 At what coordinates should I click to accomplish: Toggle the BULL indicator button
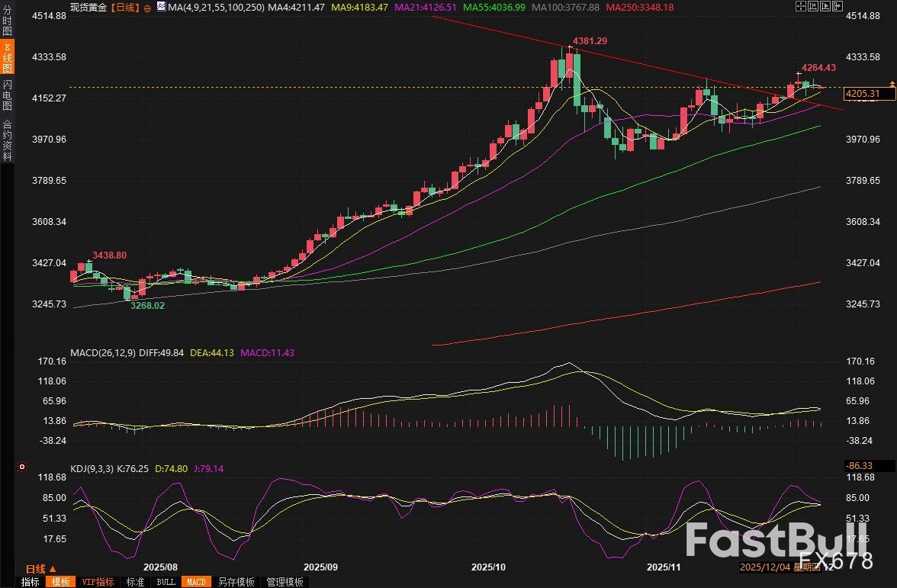166,582
